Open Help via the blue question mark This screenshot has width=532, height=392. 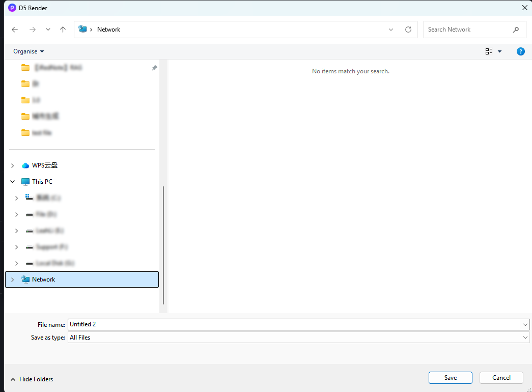click(x=520, y=51)
